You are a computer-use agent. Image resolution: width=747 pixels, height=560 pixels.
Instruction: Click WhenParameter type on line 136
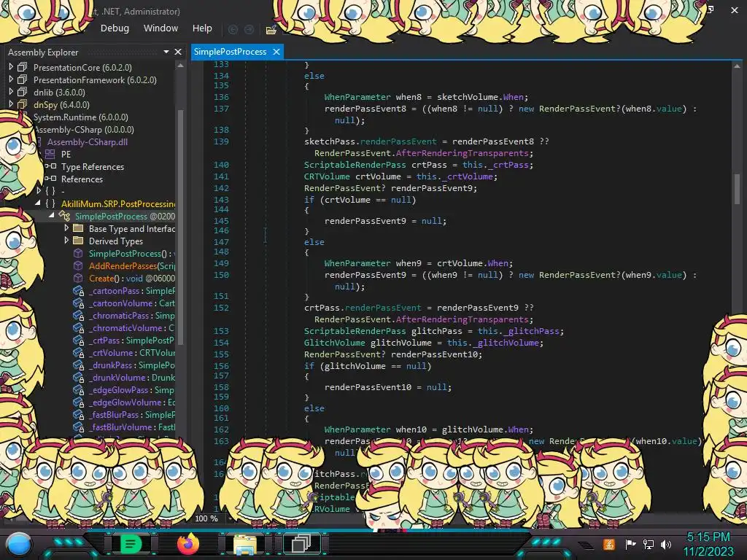357,97
